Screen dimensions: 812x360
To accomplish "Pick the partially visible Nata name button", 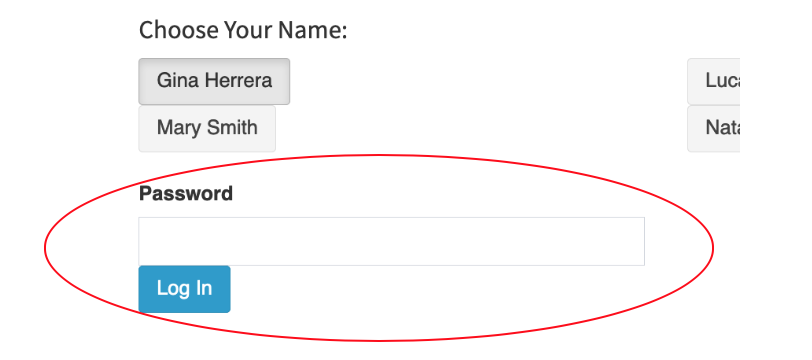I will (x=714, y=128).
